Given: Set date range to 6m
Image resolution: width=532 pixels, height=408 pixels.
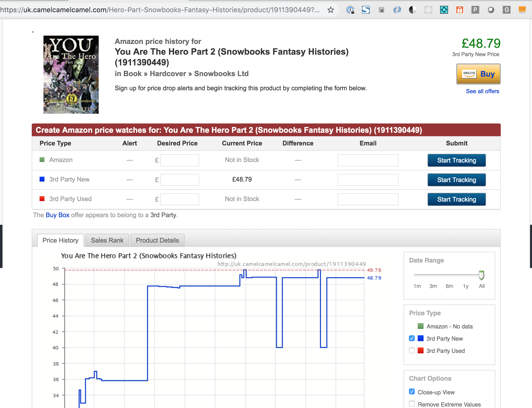Looking at the screenshot, I should [x=449, y=286].
